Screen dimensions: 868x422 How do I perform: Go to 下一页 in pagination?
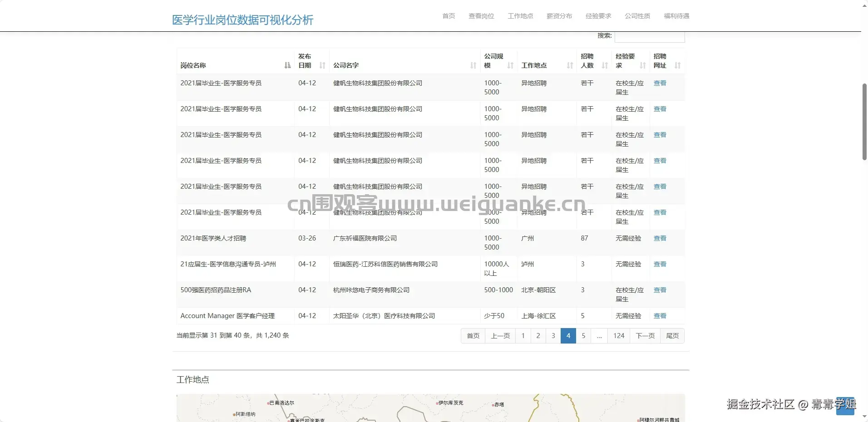[x=645, y=336]
